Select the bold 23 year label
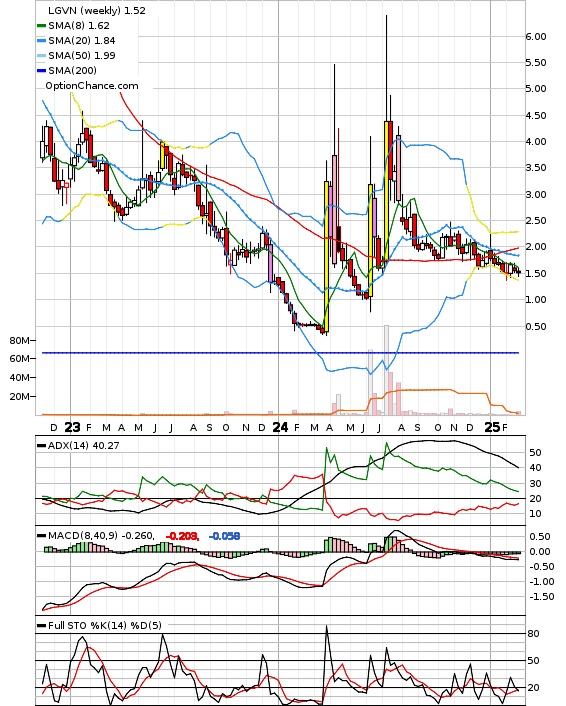Screen dimensions: 566x706 (x=72, y=427)
